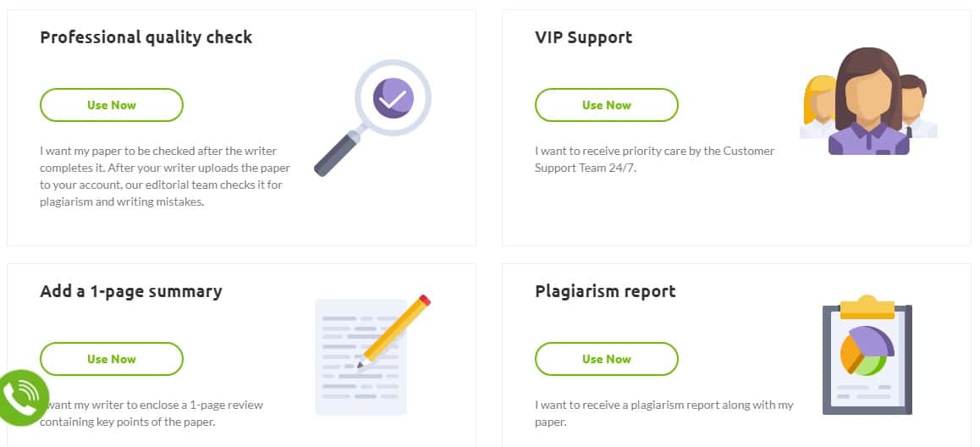This screenshot has height=447, width=980.
Task: Click the priority care Customer Support description
Action: [x=655, y=159]
